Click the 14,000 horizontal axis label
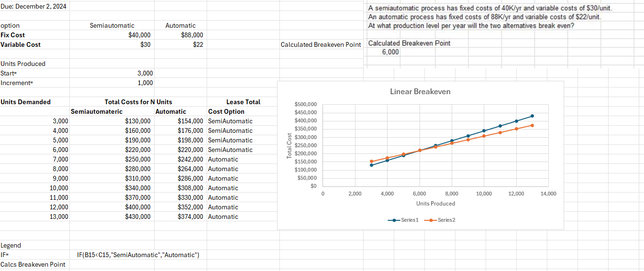The image size is (644, 271). pyautogui.click(x=548, y=194)
